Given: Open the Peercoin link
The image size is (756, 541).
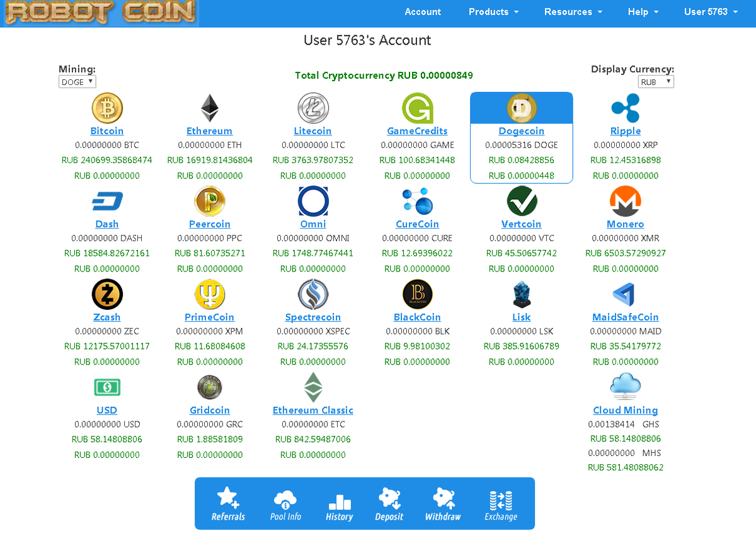Looking at the screenshot, I should (210, 224).
